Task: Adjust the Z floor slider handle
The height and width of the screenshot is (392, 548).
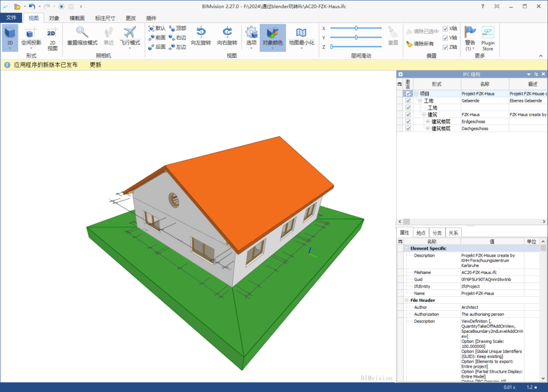Action: point(331,47)
